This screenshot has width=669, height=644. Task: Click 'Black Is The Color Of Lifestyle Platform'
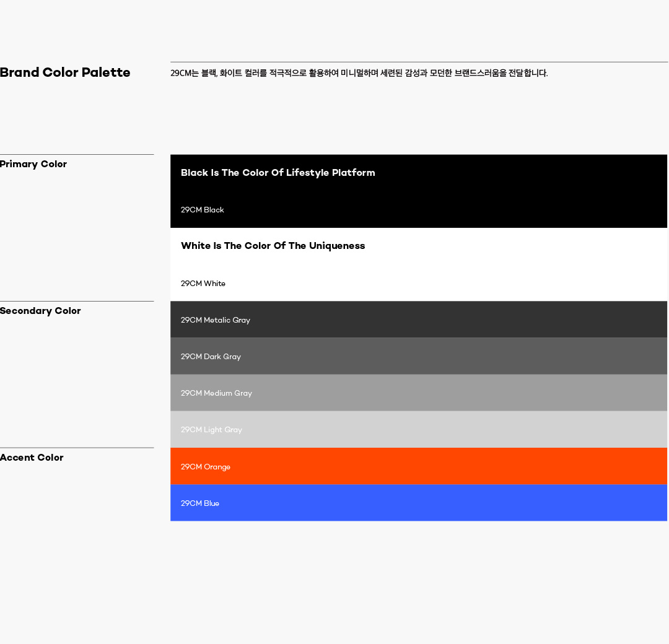[278, 173]
